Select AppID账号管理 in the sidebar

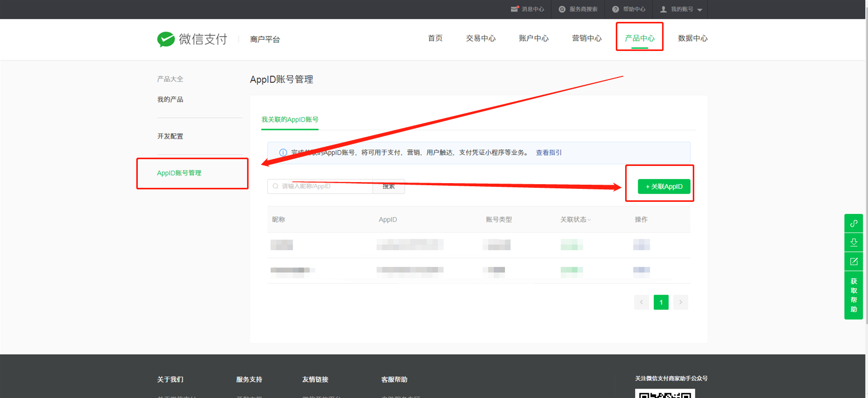[179, 173]
